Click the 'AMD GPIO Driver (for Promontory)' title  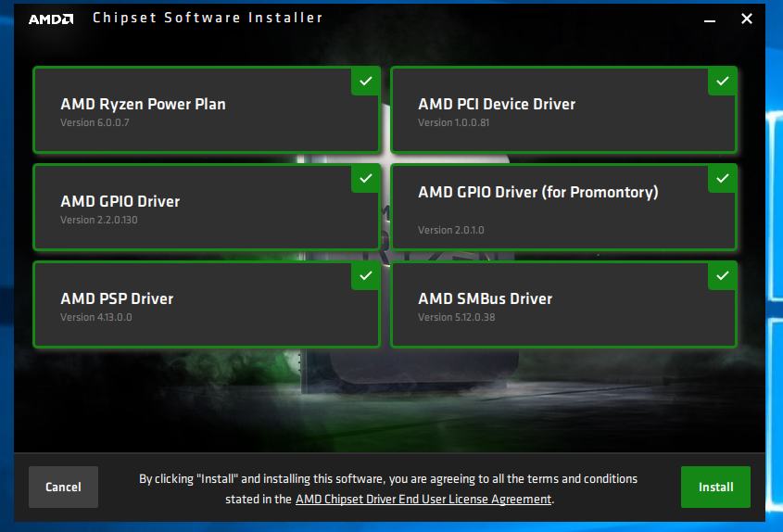538,193
